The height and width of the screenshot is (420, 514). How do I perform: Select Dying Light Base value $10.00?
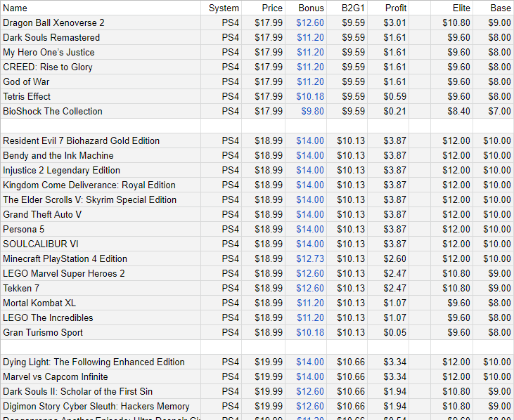click(493, 362)
